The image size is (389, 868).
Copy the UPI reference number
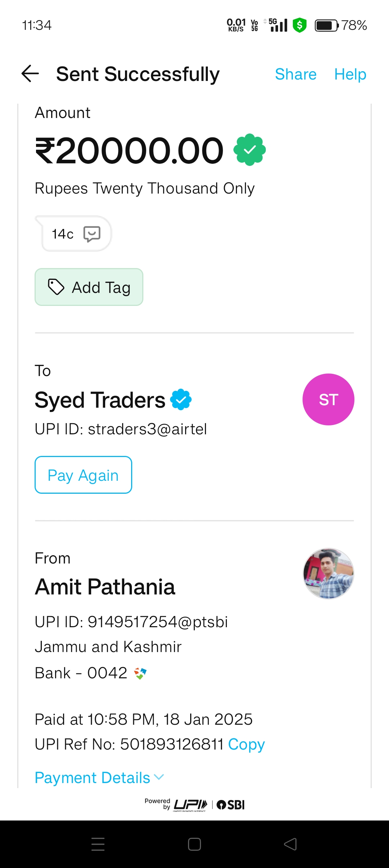pyautogui.click(x=246, y=744)
